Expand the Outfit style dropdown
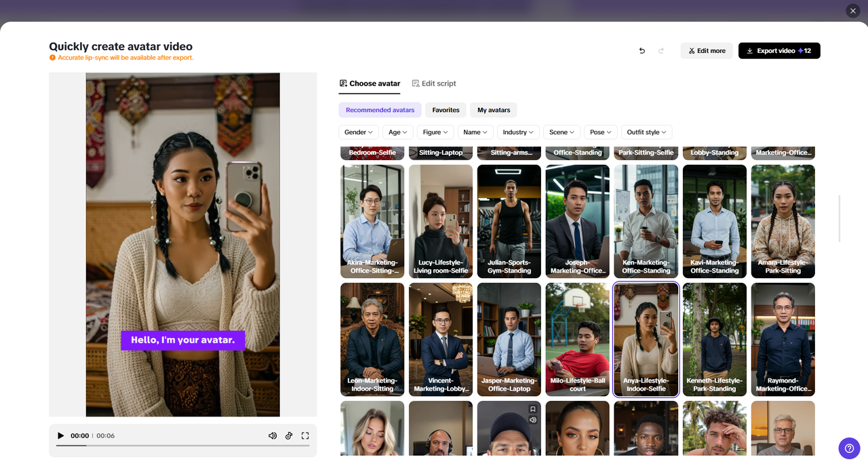The height and width of the screenshot is (466, 868). pyautogui.click(x=647, y=132)
